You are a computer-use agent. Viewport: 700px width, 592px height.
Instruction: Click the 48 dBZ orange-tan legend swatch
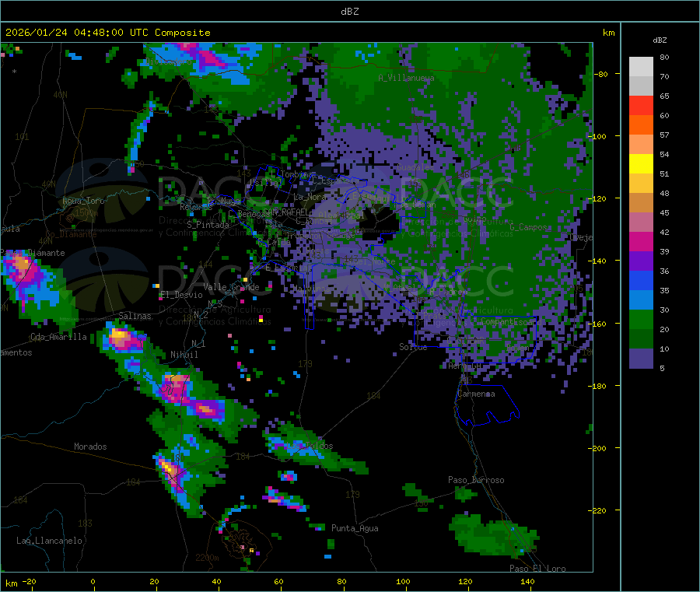click(x=641, y=203)
